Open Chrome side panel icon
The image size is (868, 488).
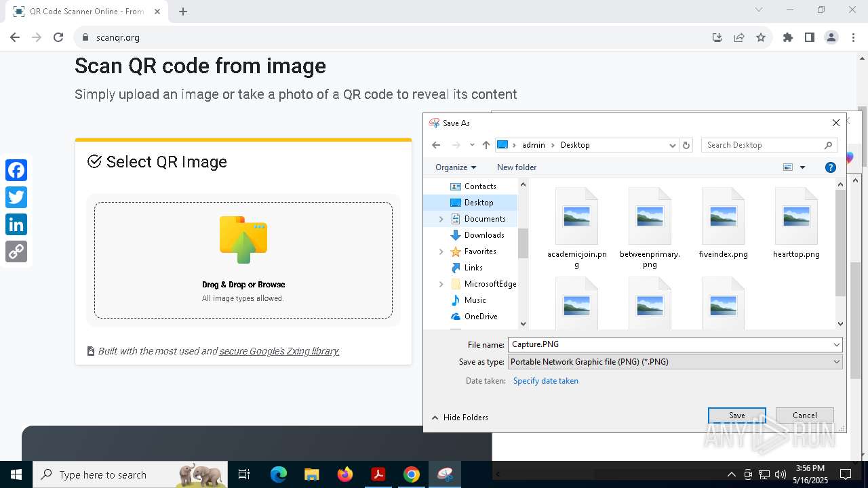(810, 37)
